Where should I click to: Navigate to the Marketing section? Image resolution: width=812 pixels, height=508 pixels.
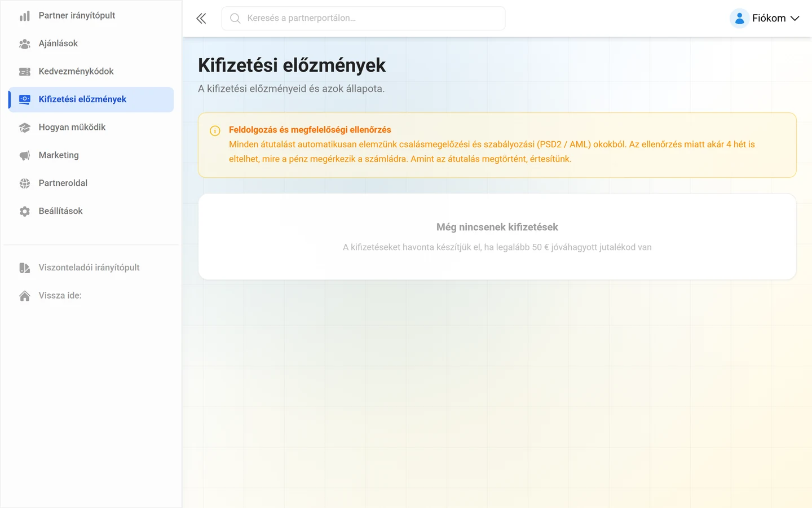point(91,155)
